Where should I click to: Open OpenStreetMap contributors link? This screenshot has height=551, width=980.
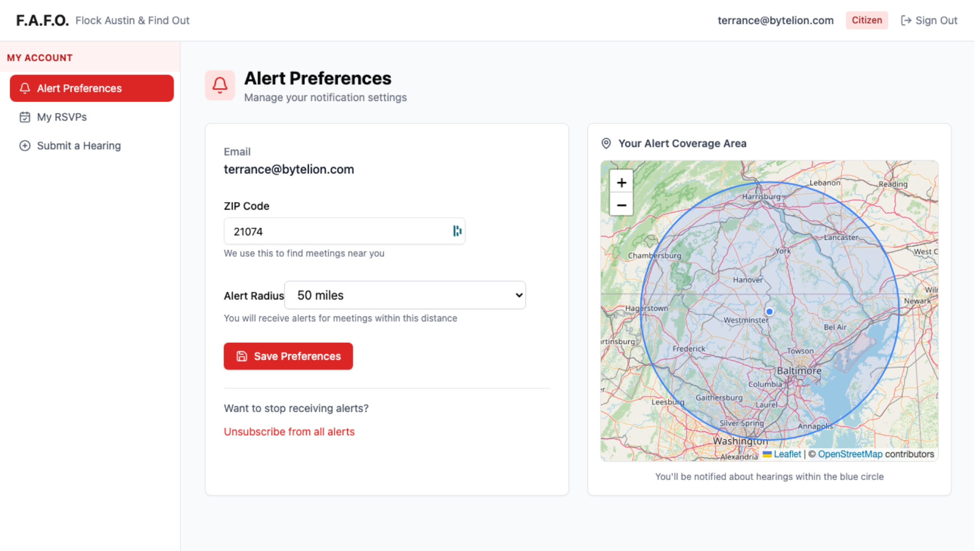coord(850,454)
